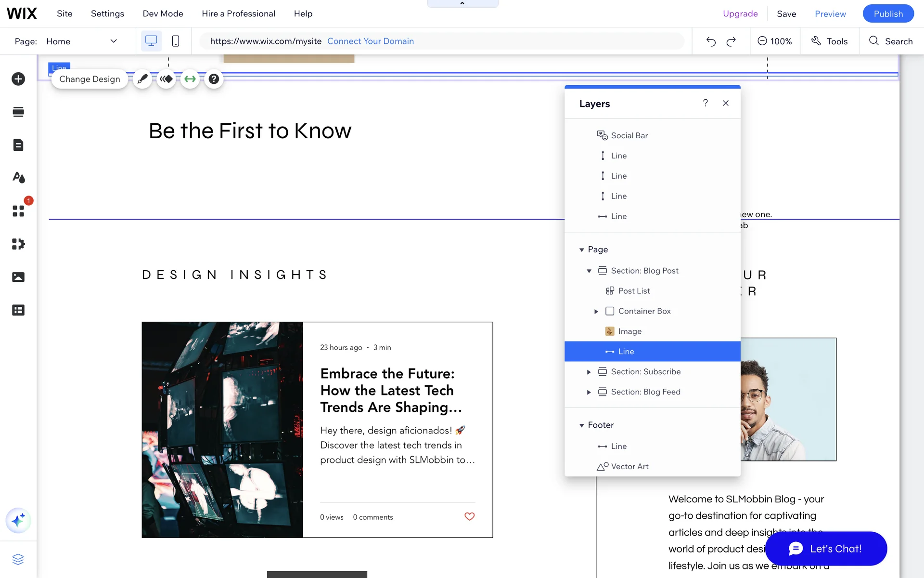Viewport: 924px width, 578px height.
Task: Click the stretch arrows icon
Action: tap(190, 79)
